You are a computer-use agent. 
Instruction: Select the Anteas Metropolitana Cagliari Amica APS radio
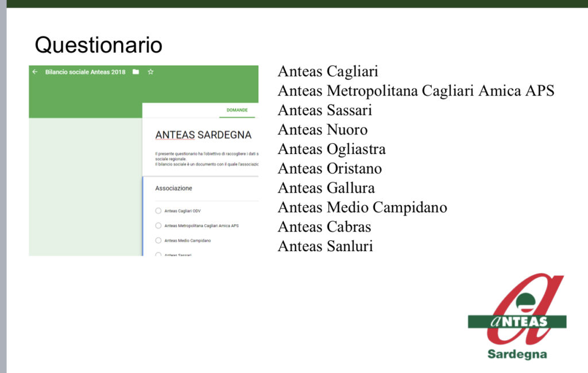coord(158,225)
